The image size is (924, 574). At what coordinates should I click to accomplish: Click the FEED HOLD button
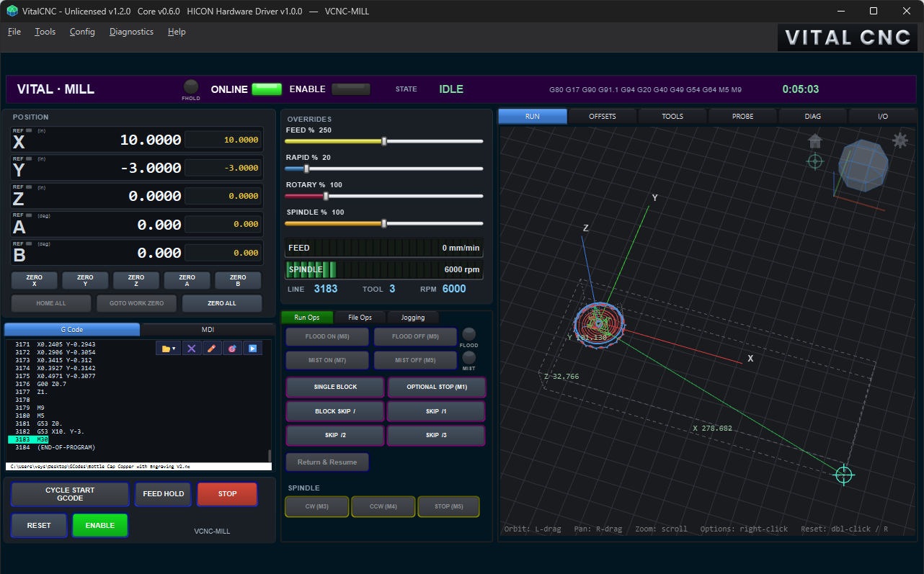click(163, 494)
